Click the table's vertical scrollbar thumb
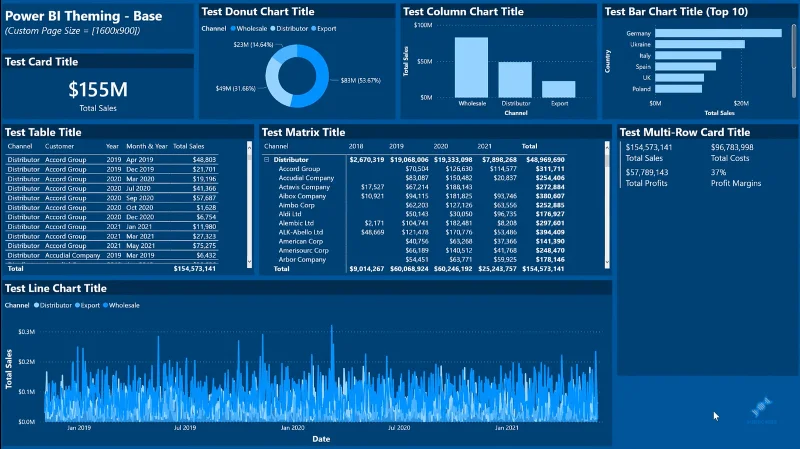The width and height of the screenshot is (800, 449). (x=249, y=157)
